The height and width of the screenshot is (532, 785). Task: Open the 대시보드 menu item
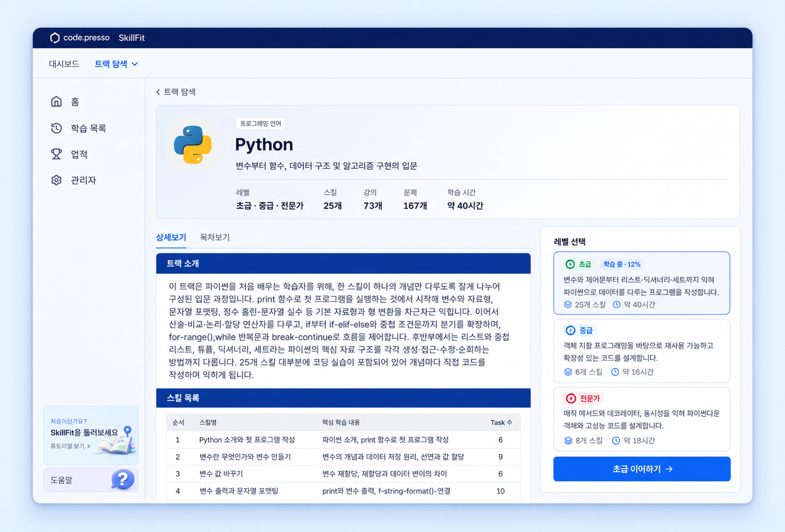click(64, 64)
